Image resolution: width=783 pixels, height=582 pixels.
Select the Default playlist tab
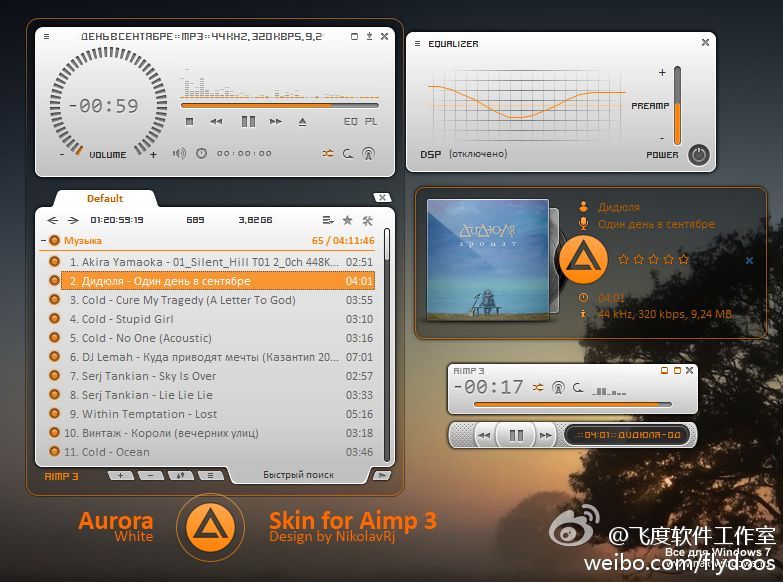[105, 198]
